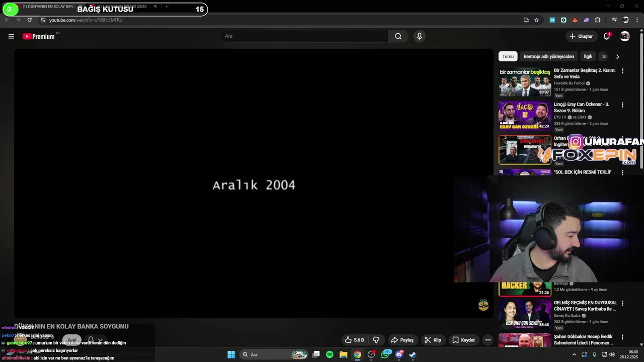Screen dimensions: 644x362
Task: Bookmark this page with star icon
Action: pyautogui.click(x=536, y=20)
